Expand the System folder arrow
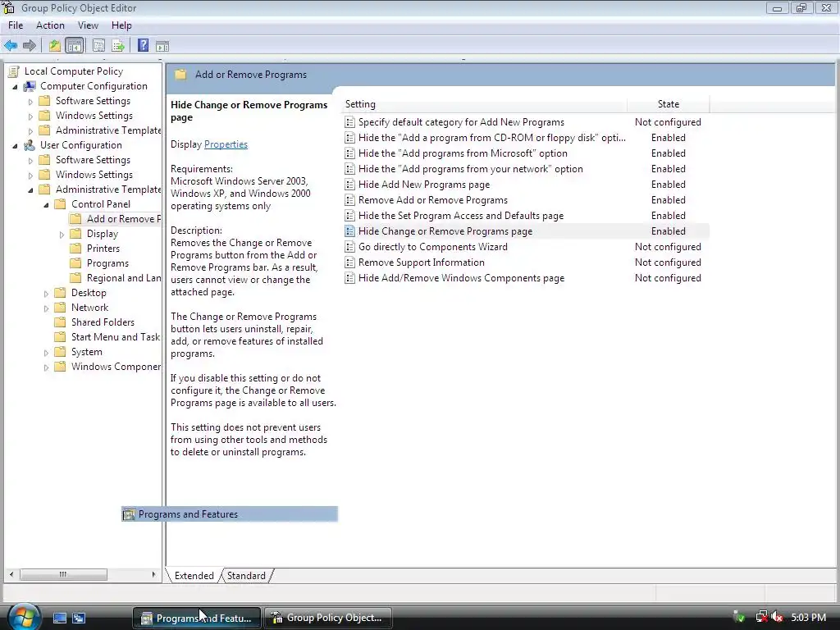The width and height of the screenshot is (840, 630). pos(46,353)
